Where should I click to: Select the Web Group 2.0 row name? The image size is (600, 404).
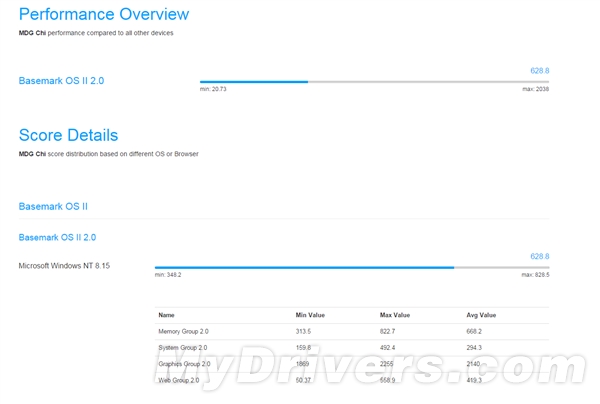click(179, 380)
